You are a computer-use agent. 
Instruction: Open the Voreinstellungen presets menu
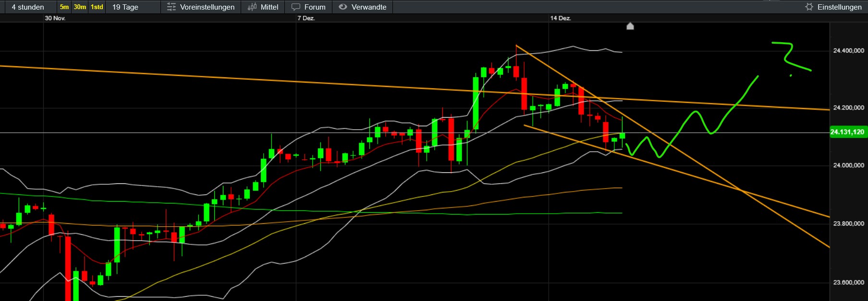coord(201,7)
